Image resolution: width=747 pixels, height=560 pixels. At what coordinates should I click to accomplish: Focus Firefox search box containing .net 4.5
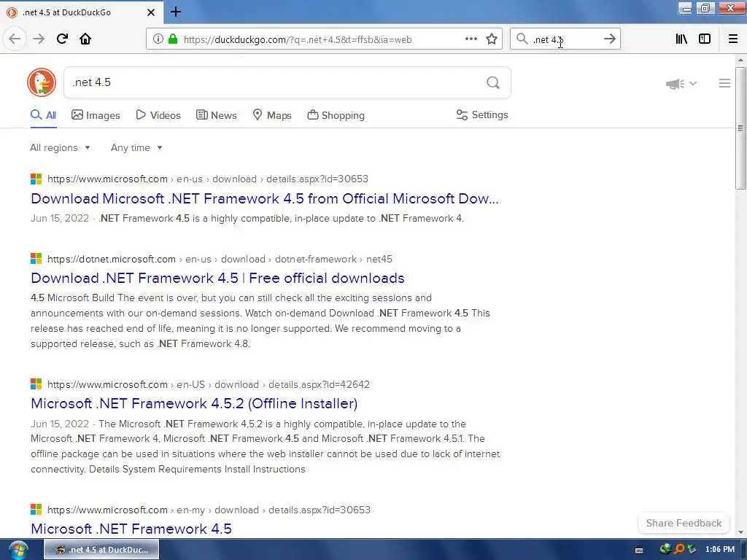coord(565,39)
